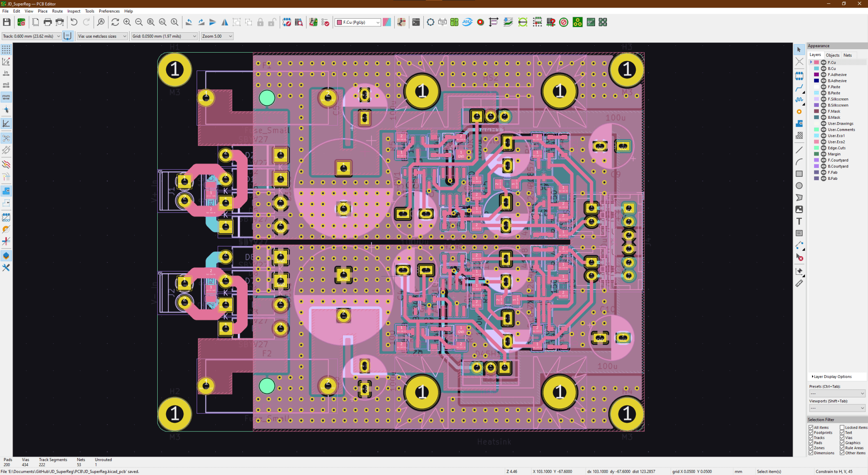Open the Zoom level dropdown

[x=217, y=36]
